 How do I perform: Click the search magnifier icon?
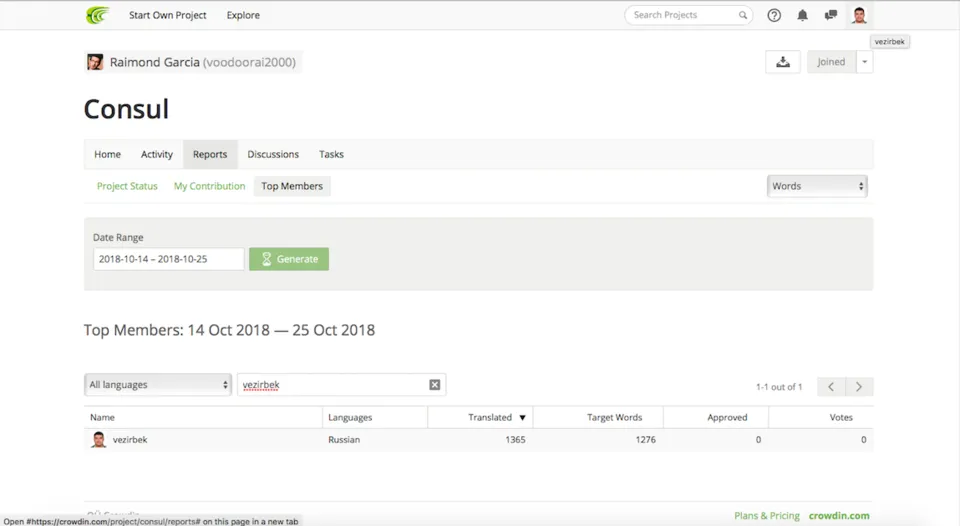pos(743,15)
